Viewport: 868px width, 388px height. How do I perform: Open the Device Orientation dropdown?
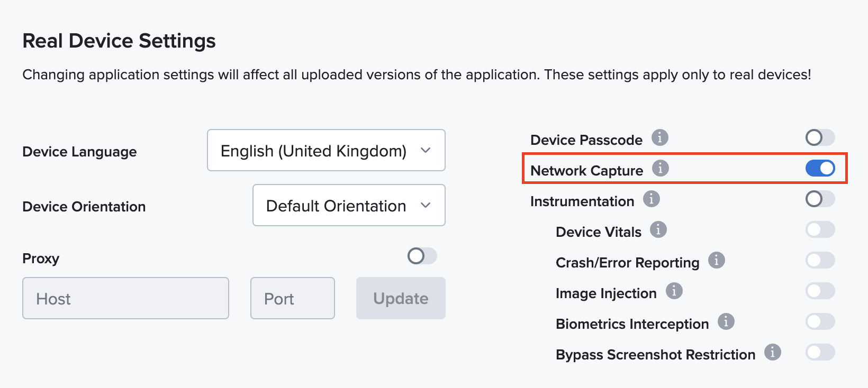348,205
